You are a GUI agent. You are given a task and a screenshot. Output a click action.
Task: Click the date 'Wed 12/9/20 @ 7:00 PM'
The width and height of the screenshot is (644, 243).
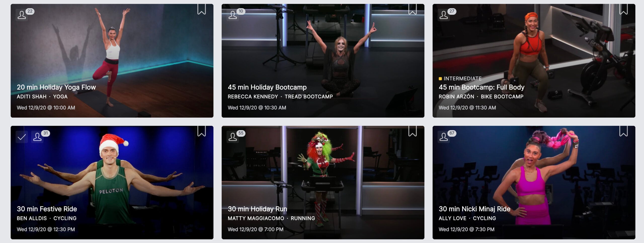point(256,229)
